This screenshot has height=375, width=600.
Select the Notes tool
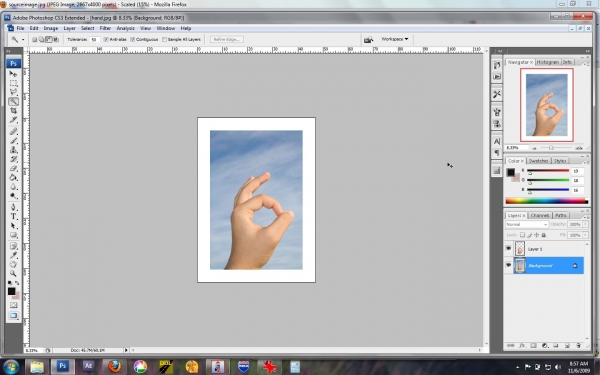click(13, 246)
